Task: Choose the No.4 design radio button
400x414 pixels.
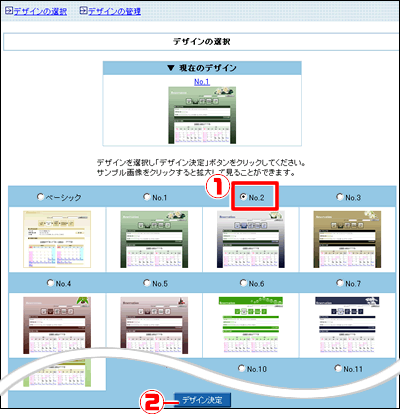Action: (x=50, y=283)
